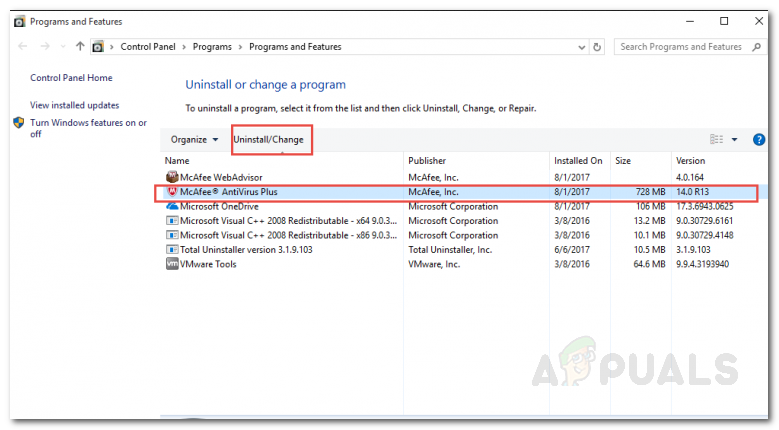Click the search magnifier icon
Screen dimensions: 779x430
point(756,47)
